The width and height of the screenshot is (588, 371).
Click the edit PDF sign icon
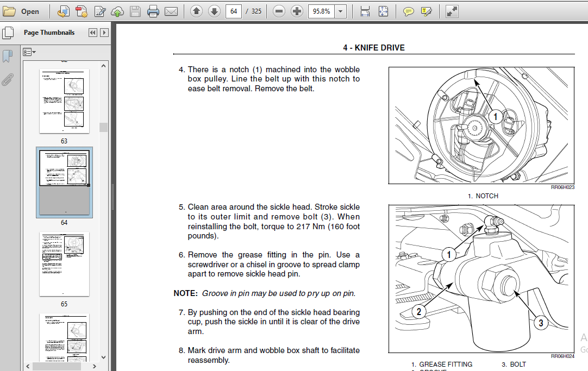[100, 11]
